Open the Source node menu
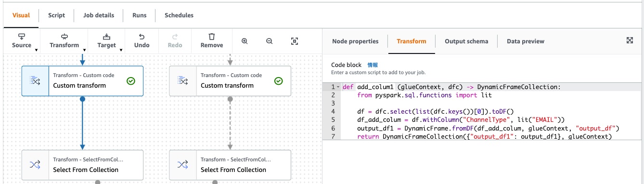644x184 pixels. 22,41
